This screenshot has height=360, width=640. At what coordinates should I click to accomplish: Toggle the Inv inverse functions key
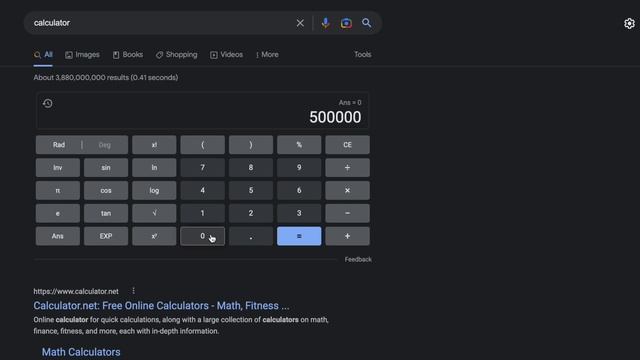click(x=58, y=168)
